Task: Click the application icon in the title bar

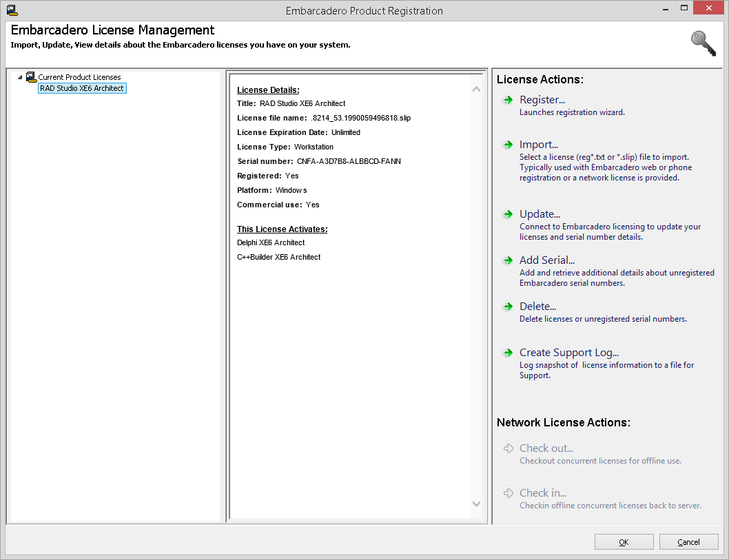Action: pos(12,10)
